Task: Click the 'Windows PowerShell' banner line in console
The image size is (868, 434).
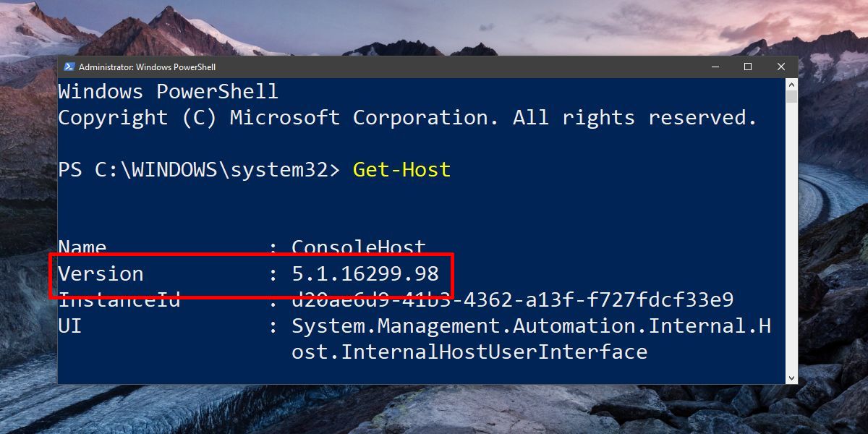Action: (168, 92)
